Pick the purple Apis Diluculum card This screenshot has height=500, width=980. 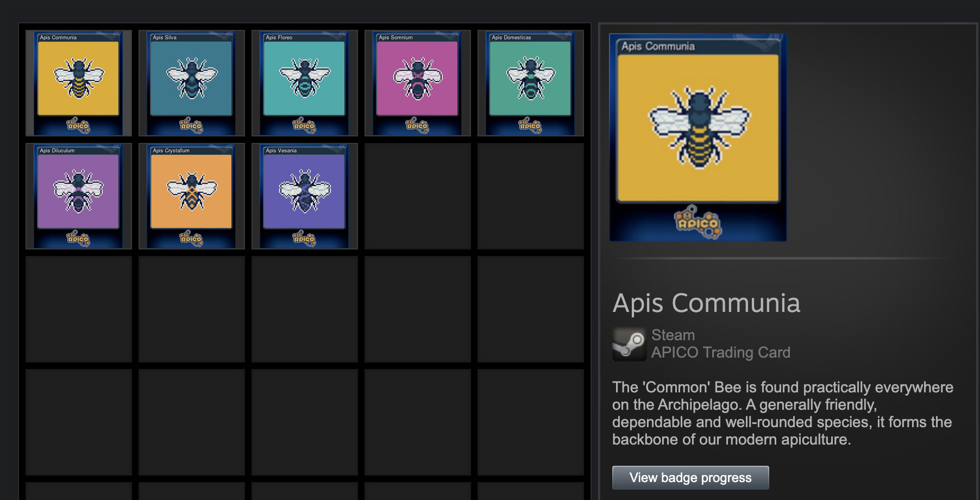coord(79,196)
